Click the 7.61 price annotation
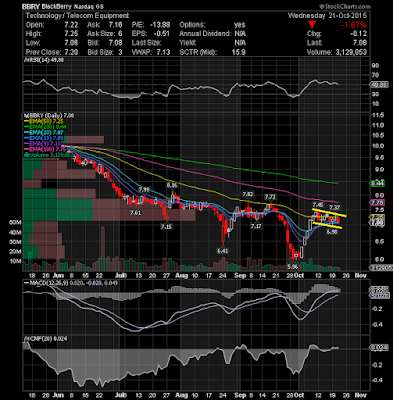The height and width of the screenshot is (400, 393). [135, 213]
